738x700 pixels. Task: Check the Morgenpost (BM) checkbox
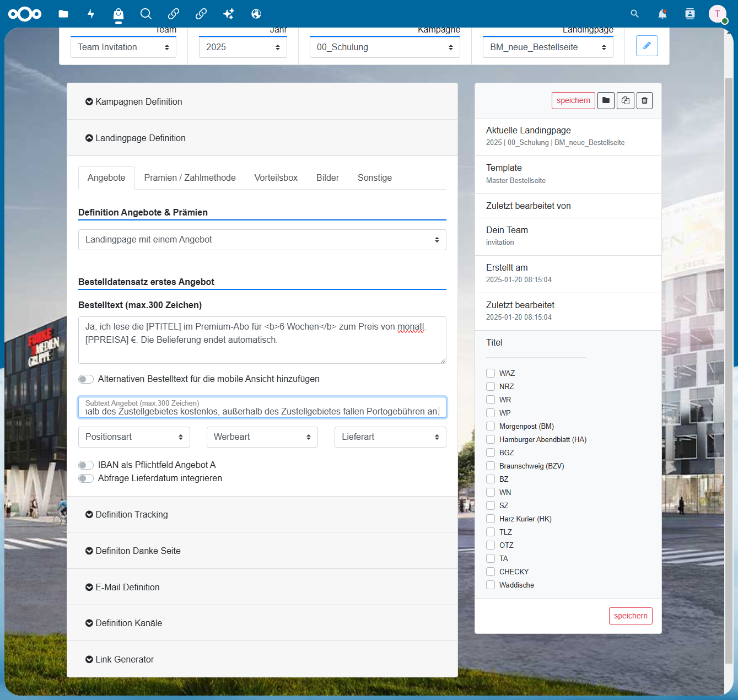[491, 426]
